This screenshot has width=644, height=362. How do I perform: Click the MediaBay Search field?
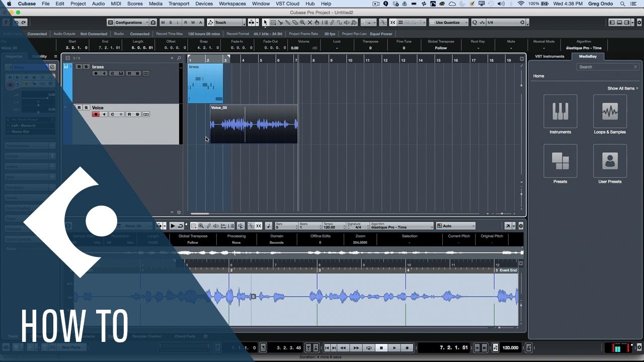(607, 67)
